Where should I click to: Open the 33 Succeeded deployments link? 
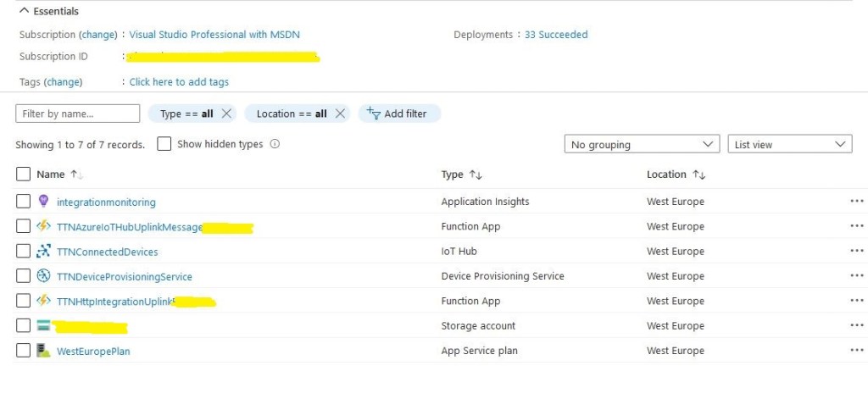(556, 35)
